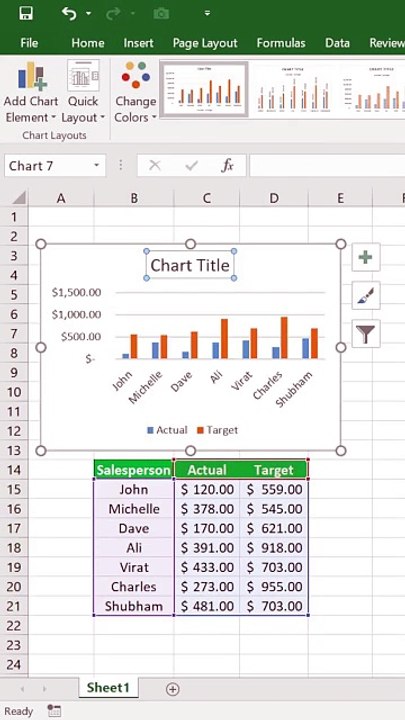Select the second chart style thumbnail

tap(294, 89)
